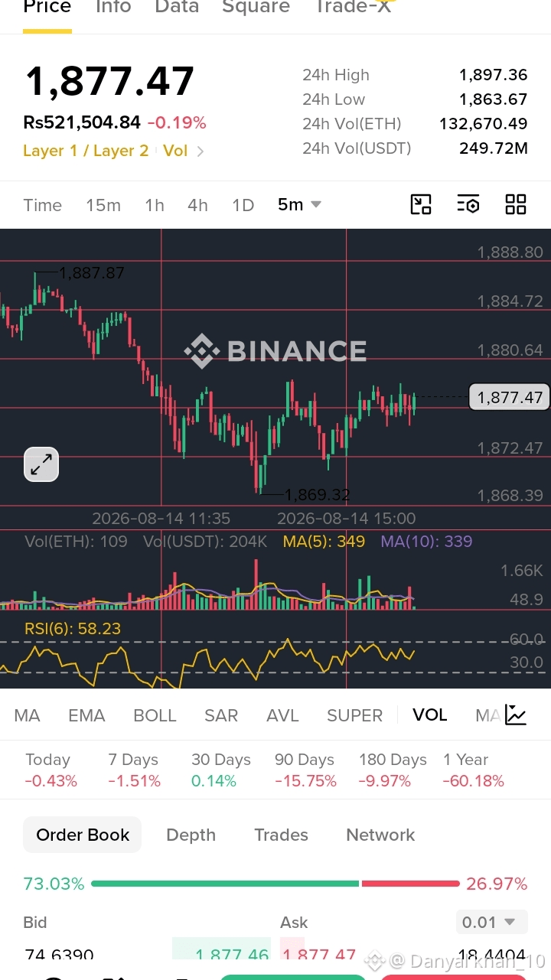Toggle the MA indicator
Image resolution: width=551 pixels, height=980 pixels.
27,715
